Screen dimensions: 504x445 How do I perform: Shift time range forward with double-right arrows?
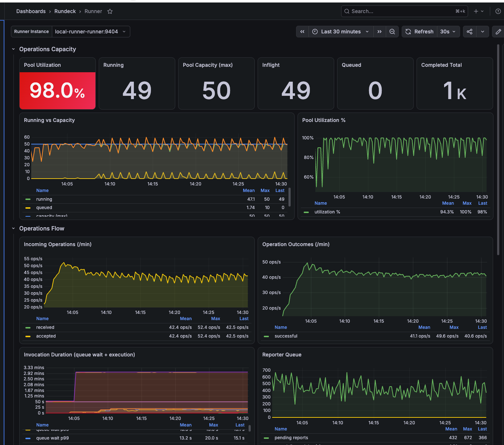(379, 32)
